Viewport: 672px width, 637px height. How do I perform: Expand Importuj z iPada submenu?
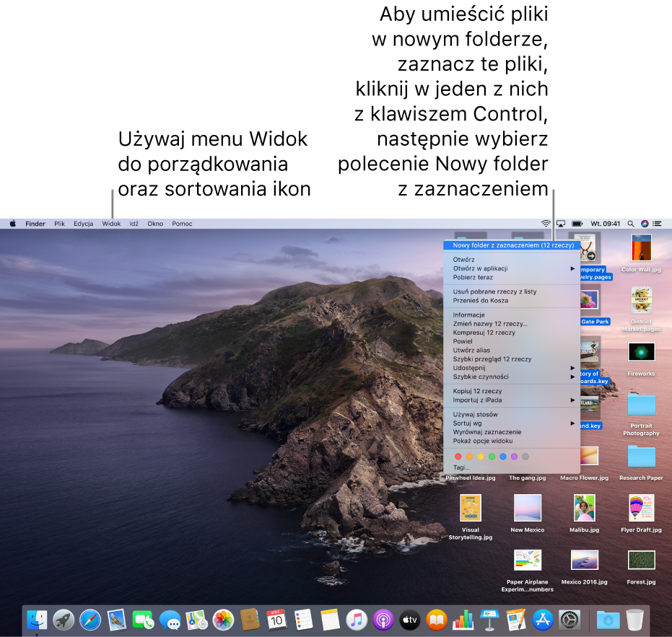[x=512, y=400]
